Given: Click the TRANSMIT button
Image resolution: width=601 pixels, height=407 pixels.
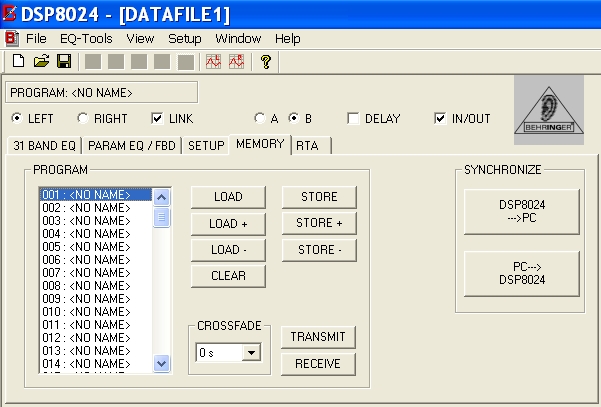Looking at the screenshot, I should pyautogui.click(x=318, y=337).
